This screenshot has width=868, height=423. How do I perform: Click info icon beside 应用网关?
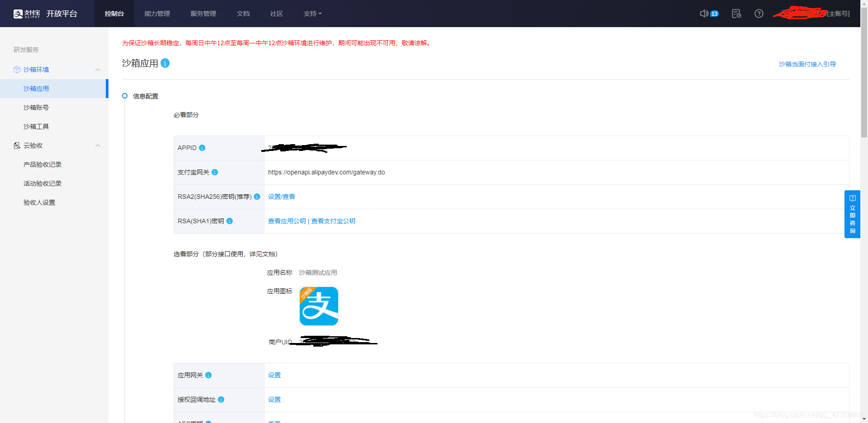click(208, 375)
